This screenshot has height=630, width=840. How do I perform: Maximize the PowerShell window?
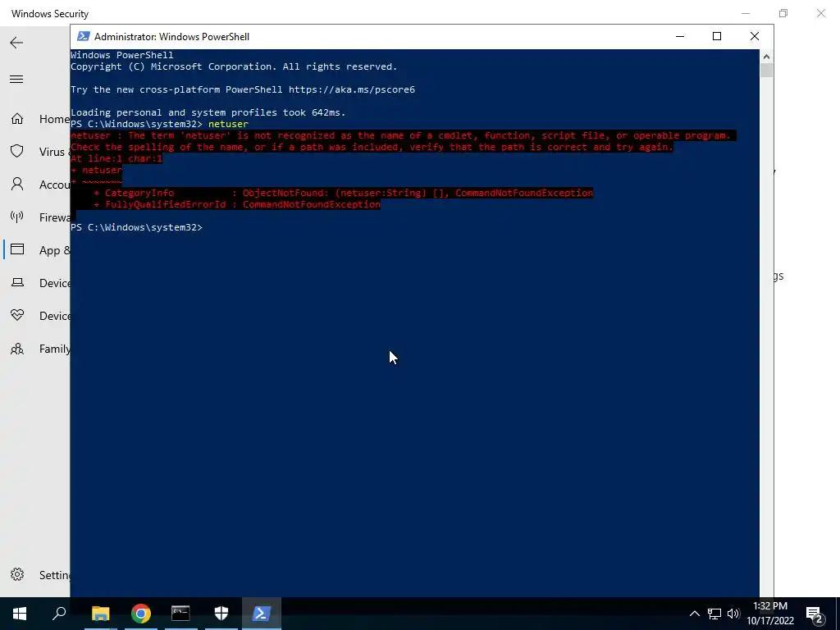(717, 36)
